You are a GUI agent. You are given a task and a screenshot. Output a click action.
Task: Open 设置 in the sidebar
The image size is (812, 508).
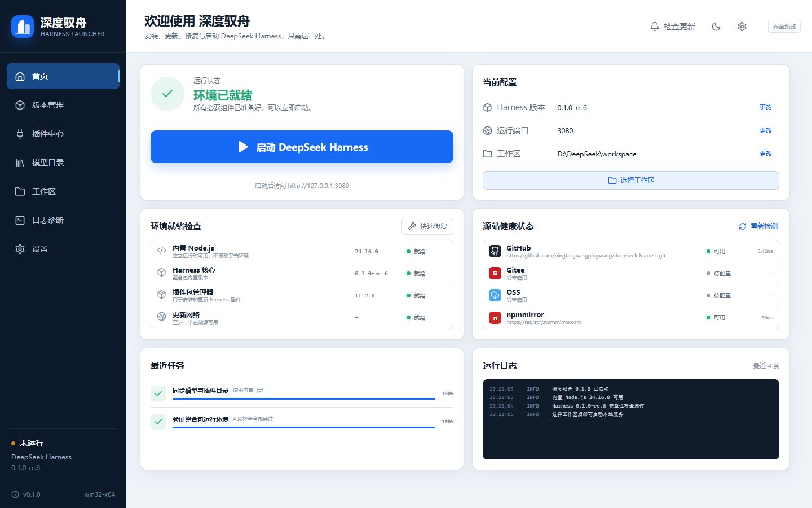(63, 249)
